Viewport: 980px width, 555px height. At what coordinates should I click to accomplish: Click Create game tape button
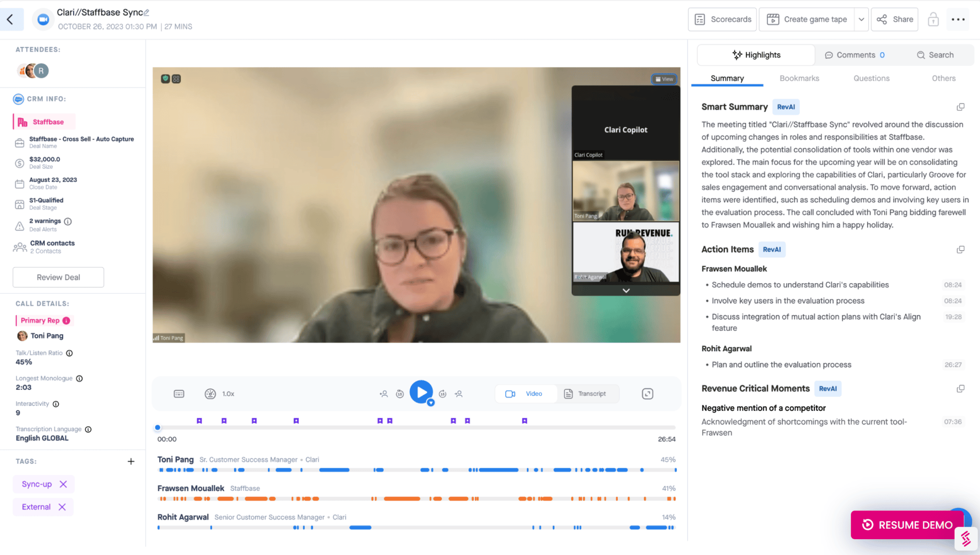click(x=807, y=20)
